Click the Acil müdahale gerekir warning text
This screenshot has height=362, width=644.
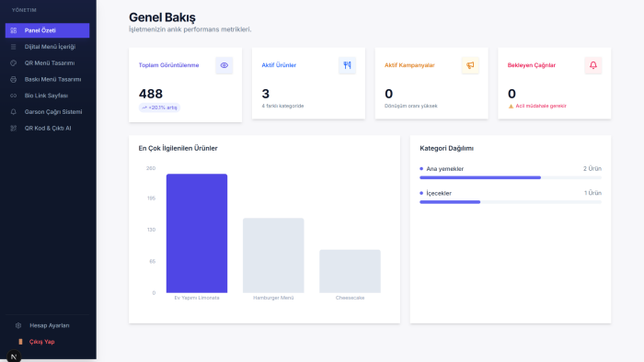(541, 106)
